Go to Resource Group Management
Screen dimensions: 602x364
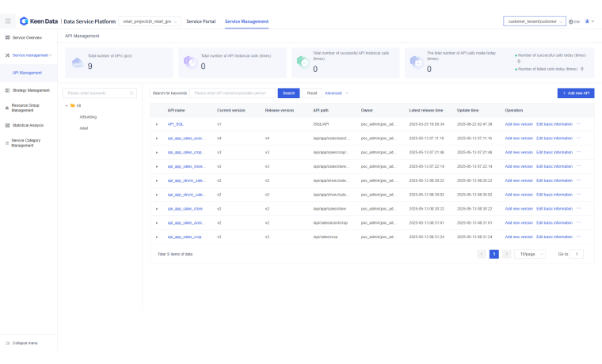coord(30,108)
